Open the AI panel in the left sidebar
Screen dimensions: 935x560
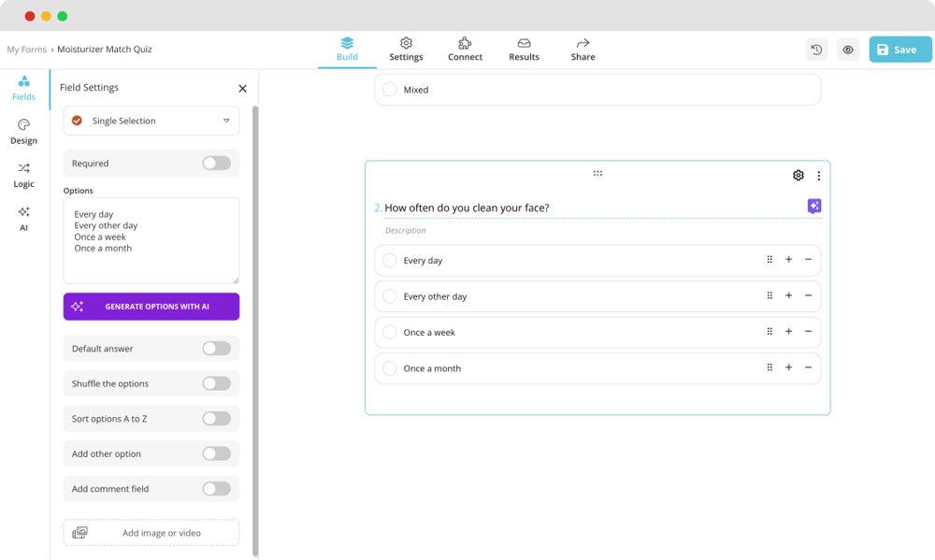tap(23, 218)
